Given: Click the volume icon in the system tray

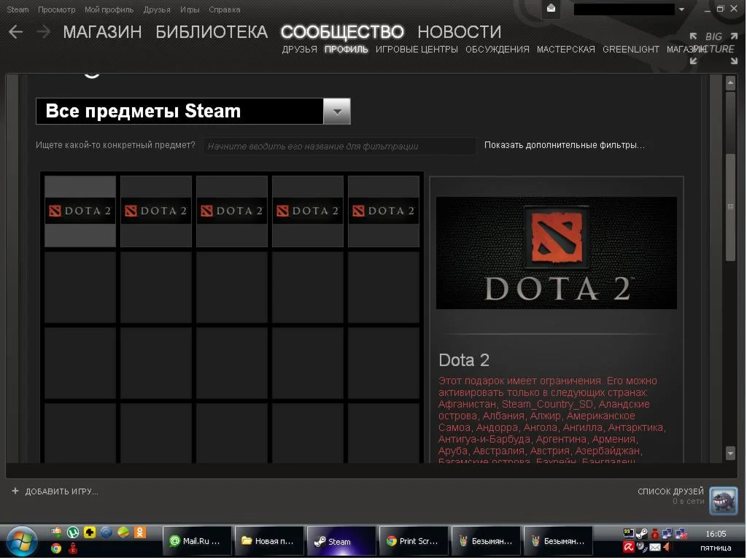Looking at the screenshot, I should click(x=667, y=548).
